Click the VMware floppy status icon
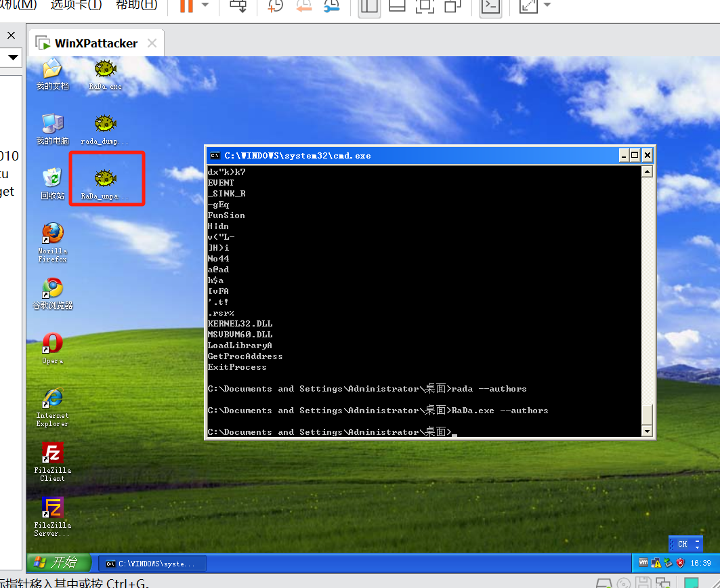Image resolution: width=720 pixels, height=588 pixels. (643, 583)
